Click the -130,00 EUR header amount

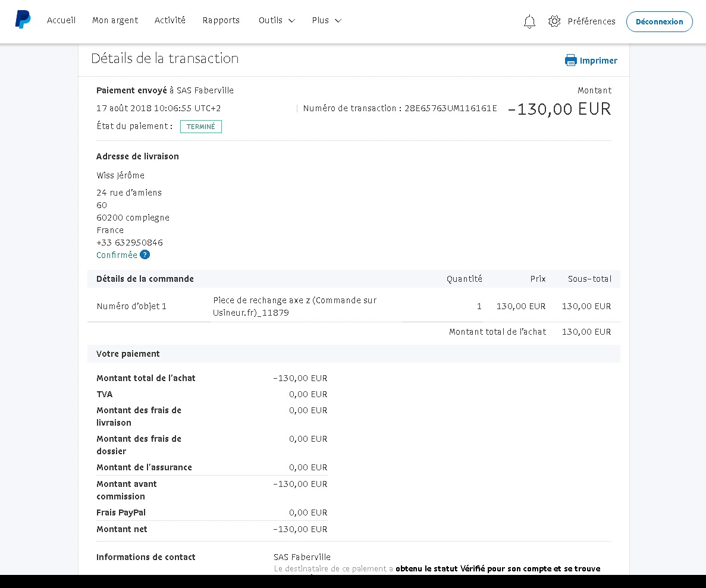point(559,109)
